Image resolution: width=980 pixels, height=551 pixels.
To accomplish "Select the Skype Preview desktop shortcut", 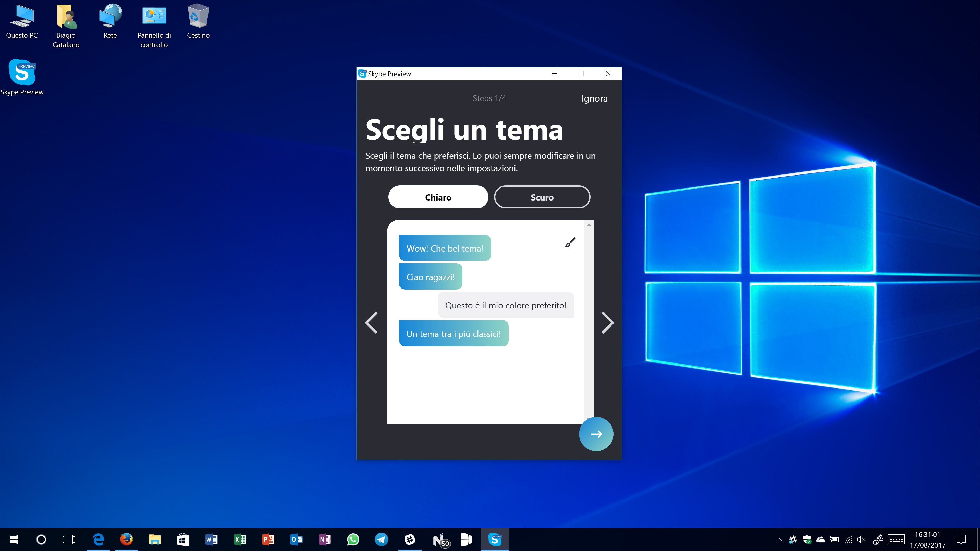I will coord(22,77).
